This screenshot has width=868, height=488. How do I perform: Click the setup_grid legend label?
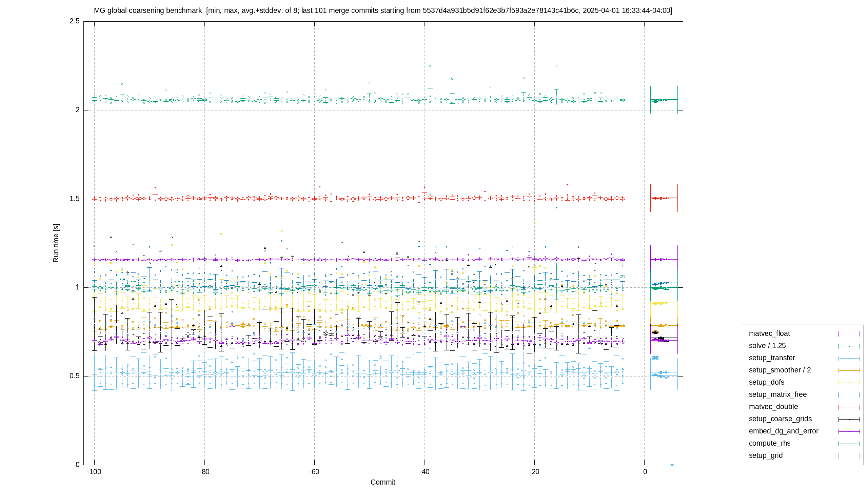[766, 455]
